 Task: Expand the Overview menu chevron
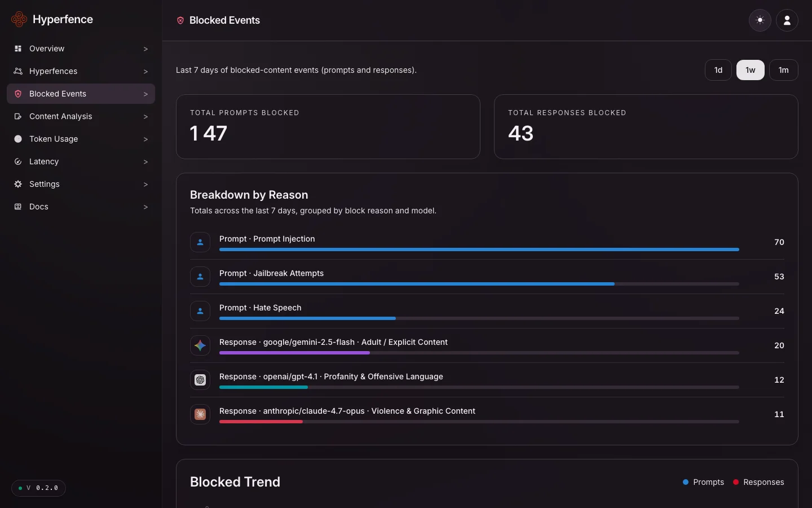145,49
